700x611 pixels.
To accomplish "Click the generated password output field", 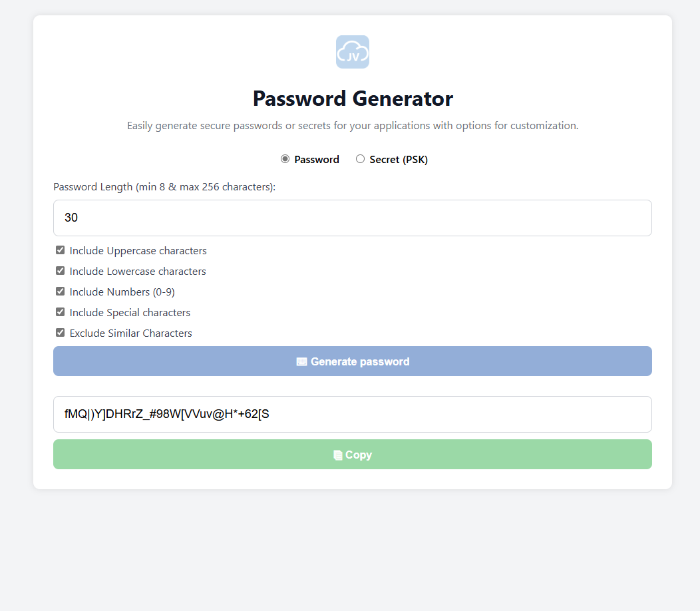I will [x=352, y=414].
